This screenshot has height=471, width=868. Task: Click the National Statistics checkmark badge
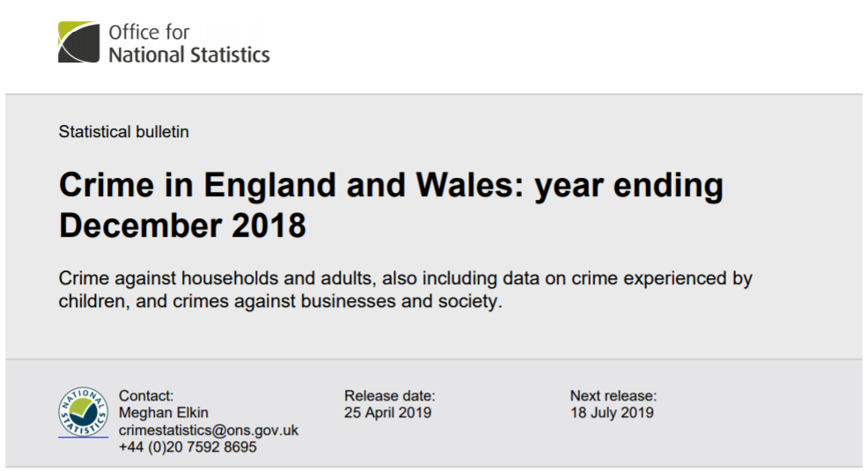83,411
